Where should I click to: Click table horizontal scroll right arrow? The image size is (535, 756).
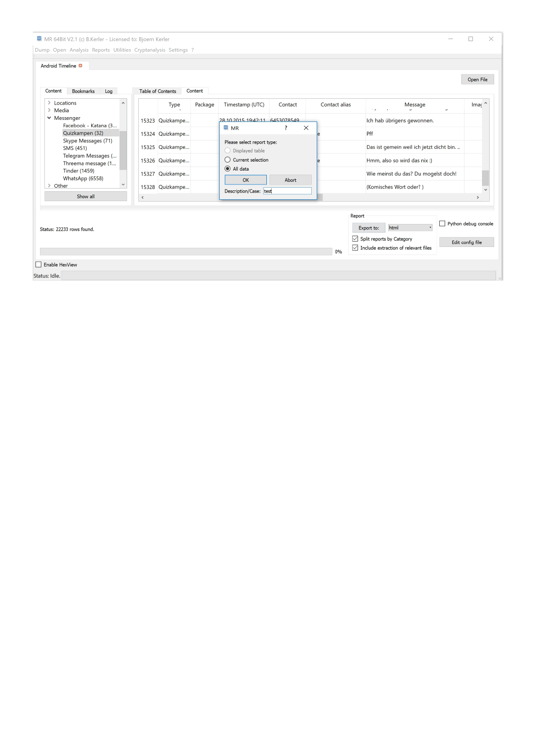click(x=478, y=197)
